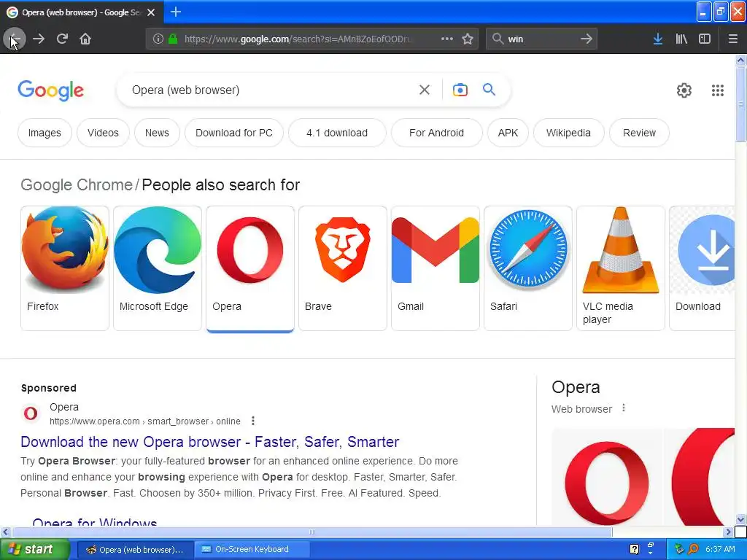The image size is (747, 560).
Task: Open the Firefox hamburger menu
Action: pyautogui.click(x=733, y=39)
